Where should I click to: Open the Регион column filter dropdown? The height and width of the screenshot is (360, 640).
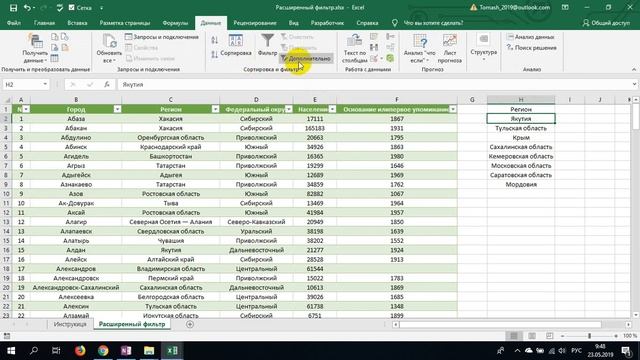[x=215, y=109]
